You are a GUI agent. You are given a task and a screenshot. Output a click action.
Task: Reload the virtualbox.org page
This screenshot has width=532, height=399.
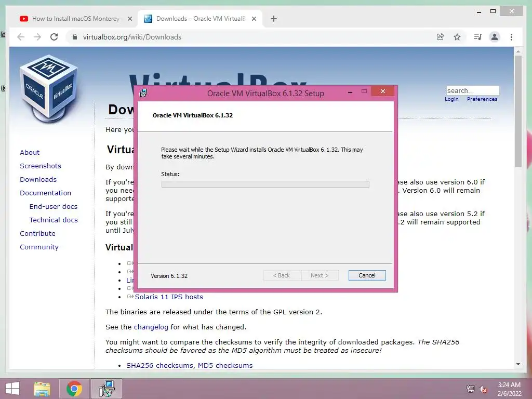54,37
